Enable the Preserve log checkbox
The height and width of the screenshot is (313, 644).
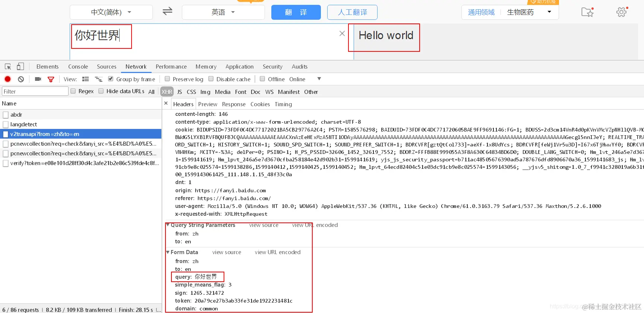click(x=167, y=79)
